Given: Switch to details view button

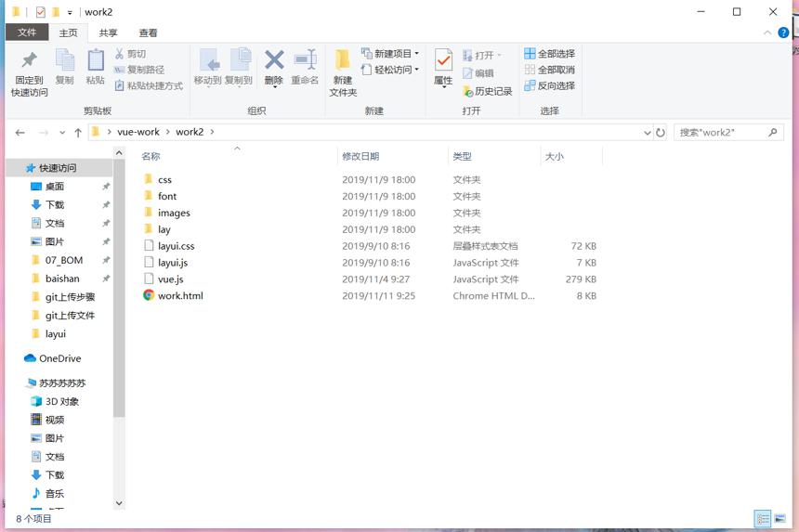Looking at the screenshot, I should [x=763, y=519].
